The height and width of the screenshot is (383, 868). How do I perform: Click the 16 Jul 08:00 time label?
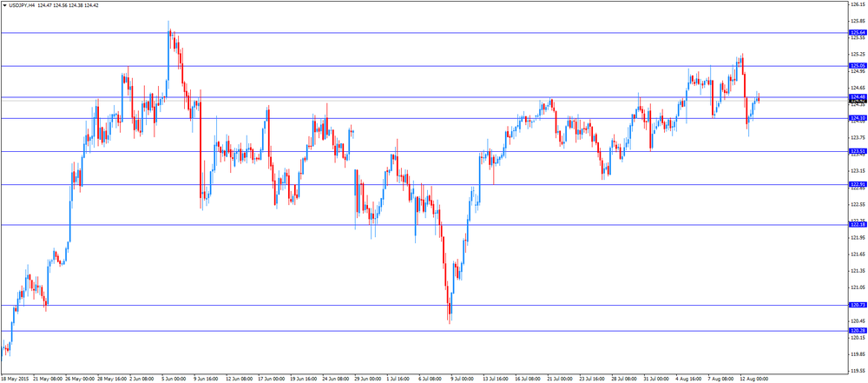pyautogui.click(x=529, y=379)
